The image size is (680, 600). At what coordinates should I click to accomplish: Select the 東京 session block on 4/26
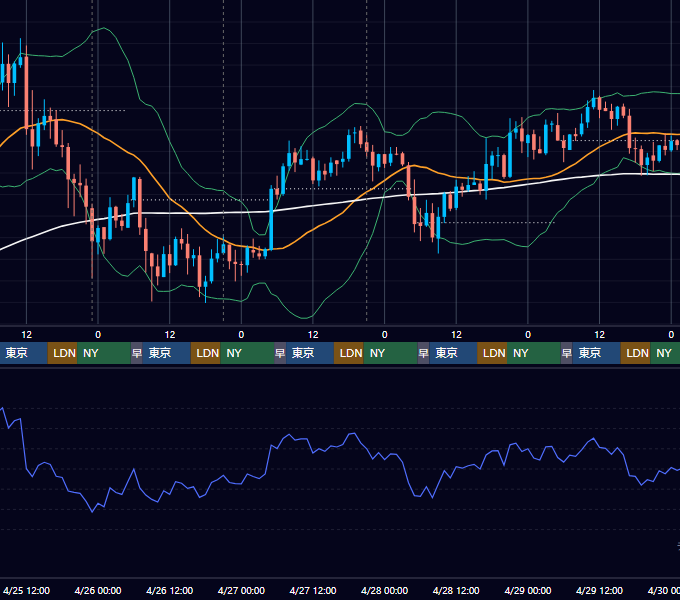pos(167,353)
